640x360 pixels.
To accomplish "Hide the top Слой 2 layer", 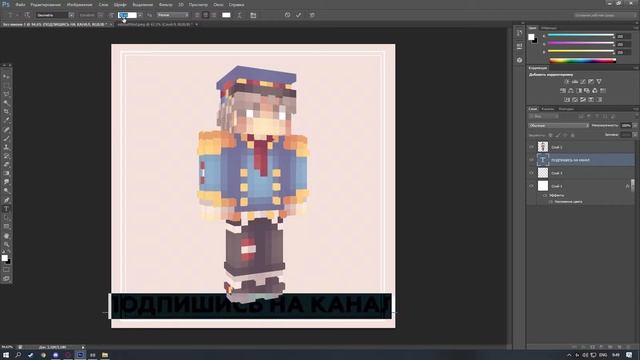I will coord(531,147).
